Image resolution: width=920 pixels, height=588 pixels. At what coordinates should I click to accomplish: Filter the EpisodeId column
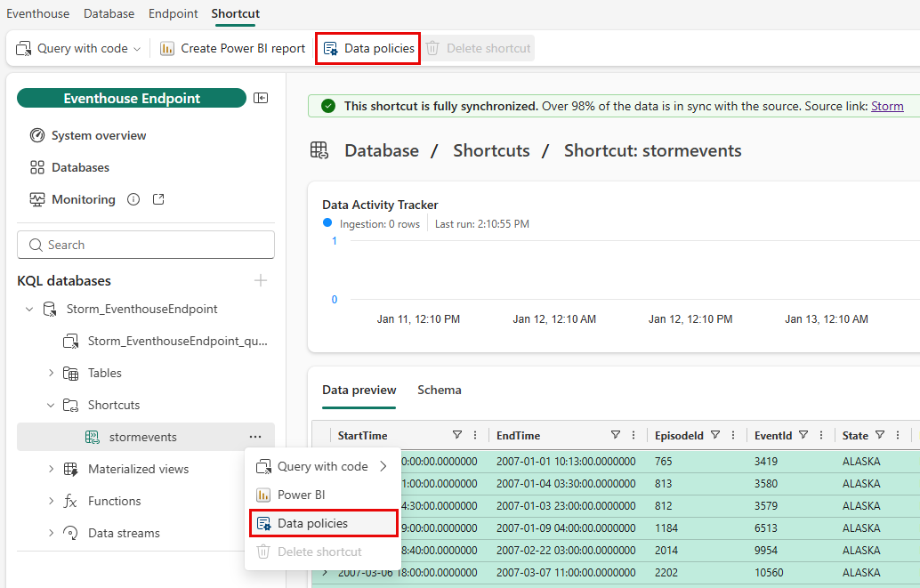tap(715, 435)
